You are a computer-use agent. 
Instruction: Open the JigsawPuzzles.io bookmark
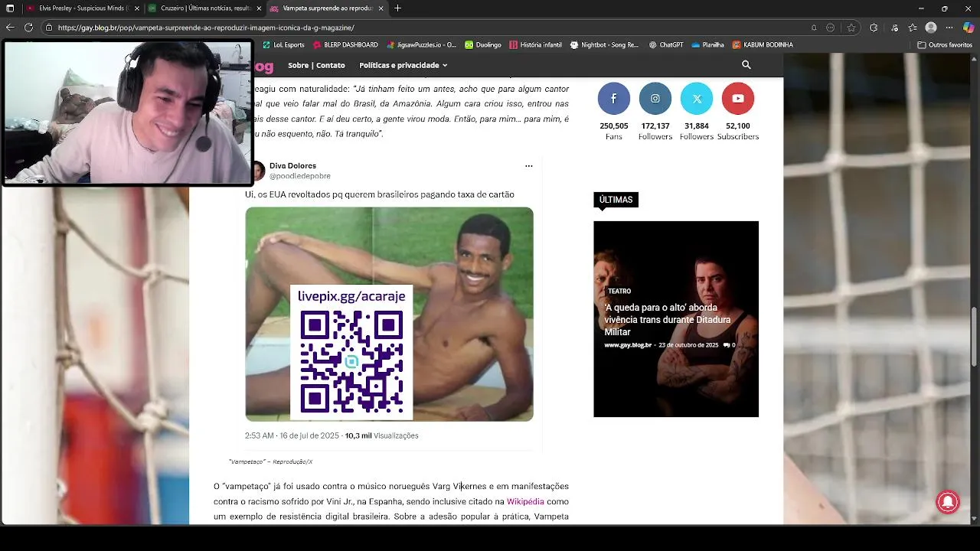tap(421, 45)
